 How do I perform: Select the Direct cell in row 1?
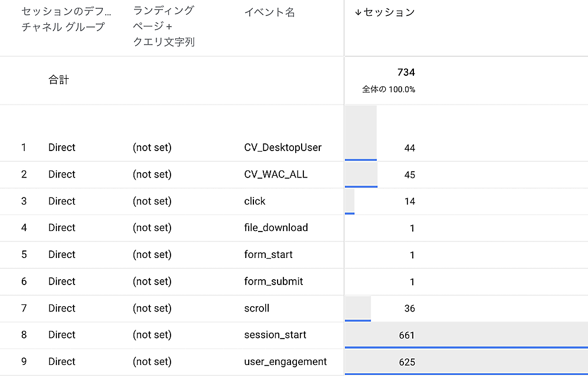click(62, 148)
